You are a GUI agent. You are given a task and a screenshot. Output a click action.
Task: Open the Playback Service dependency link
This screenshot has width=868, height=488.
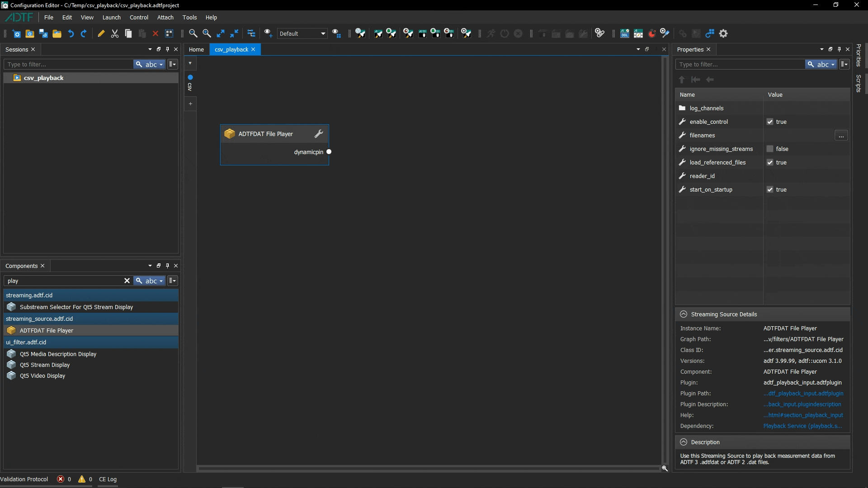[x=803, y=426]
